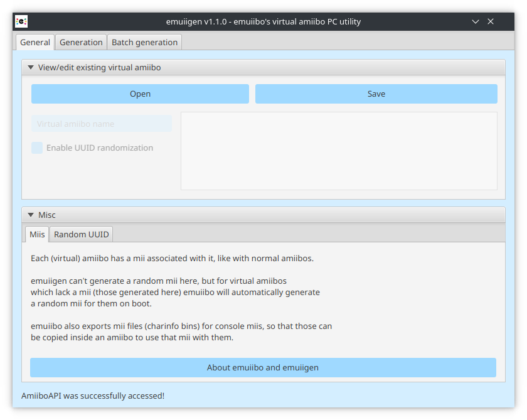The width and height of the screenshot is (527, 420).
Task: Collapse the Misc section
Action: coord(31,215)
